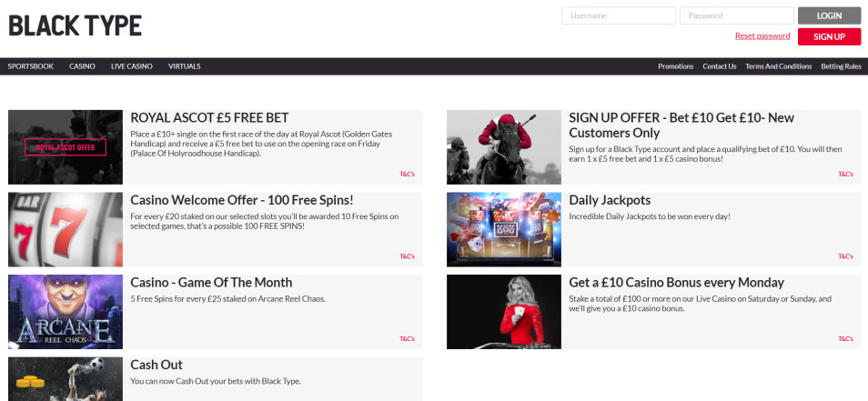Go to the CASINO section

tap(83, 66)
